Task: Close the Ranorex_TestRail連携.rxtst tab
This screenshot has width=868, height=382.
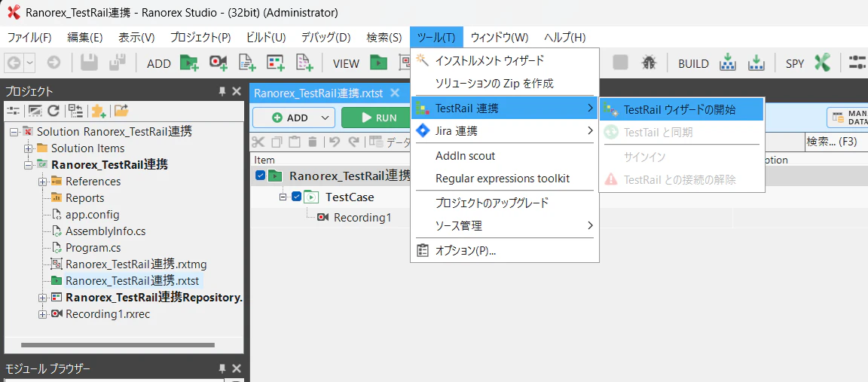Action: (x=395, y=93)
